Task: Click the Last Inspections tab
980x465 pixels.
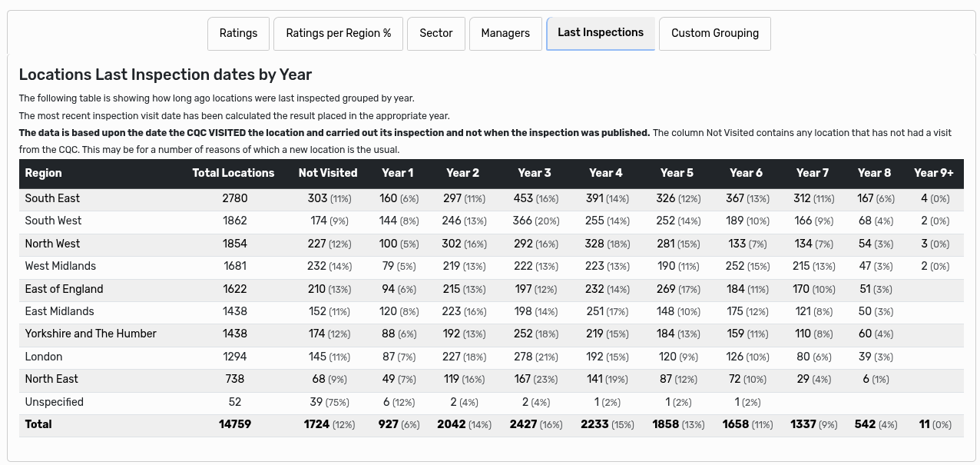Action: 600,33
